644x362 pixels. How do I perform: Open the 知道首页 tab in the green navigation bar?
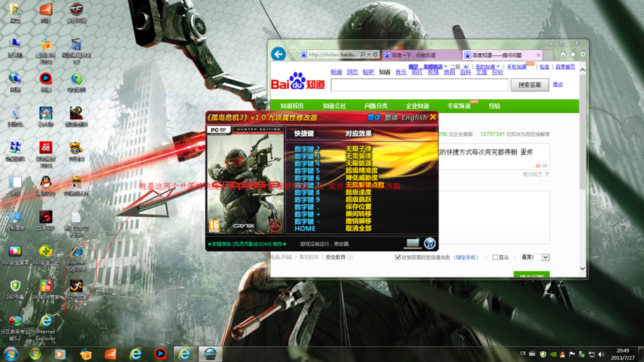[292, 106]
